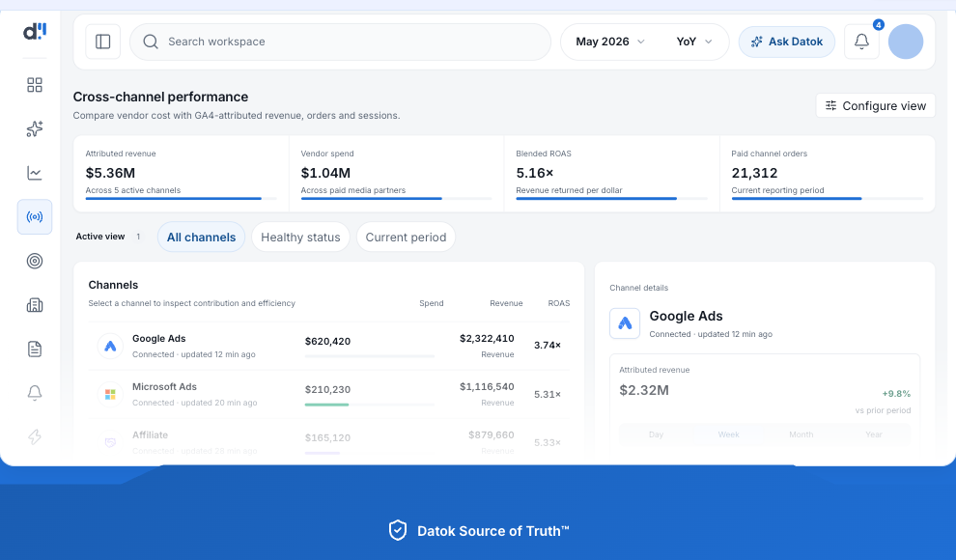Click the Datok logo in sidebar
956x560 pixels.
coord(35,32)
